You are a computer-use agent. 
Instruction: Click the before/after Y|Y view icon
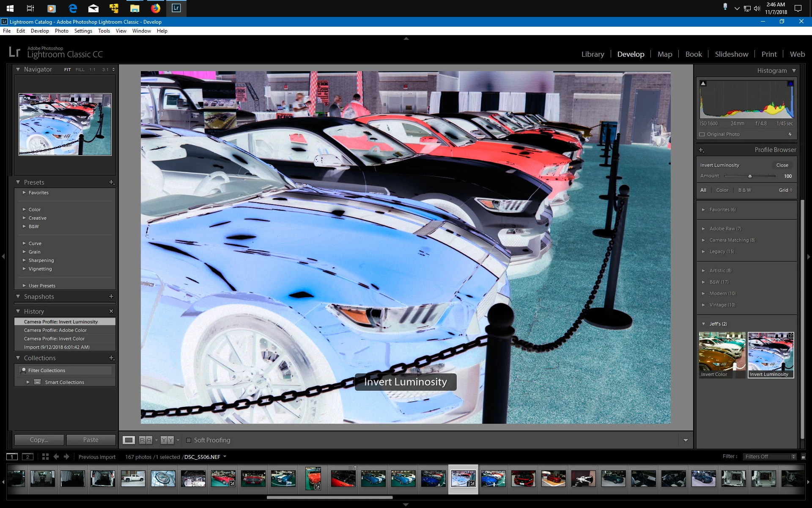[167, 440]
